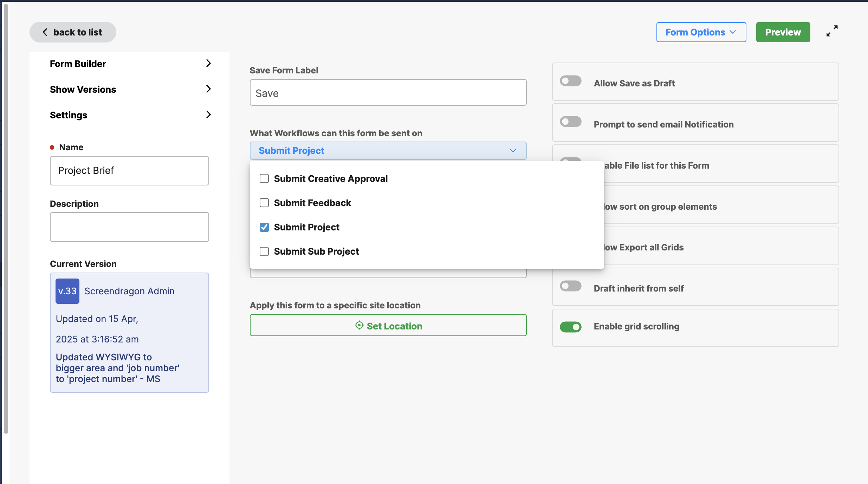Click the Settings section chevron
868x484 pixels.
208,115
